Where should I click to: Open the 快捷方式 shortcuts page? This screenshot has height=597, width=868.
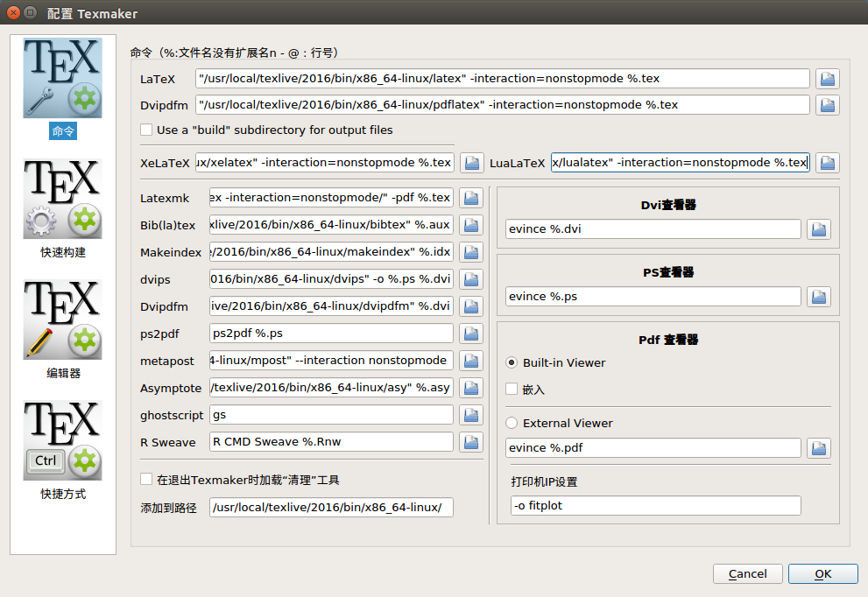62,451
